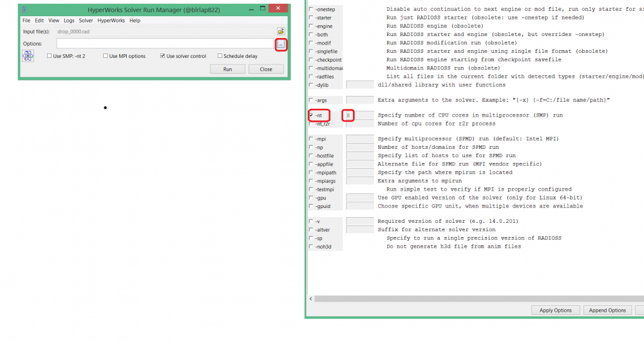Check the -radfiles option
Viewport: 644px width, 342px height.
pyautogui.click(x=311, y=77)
